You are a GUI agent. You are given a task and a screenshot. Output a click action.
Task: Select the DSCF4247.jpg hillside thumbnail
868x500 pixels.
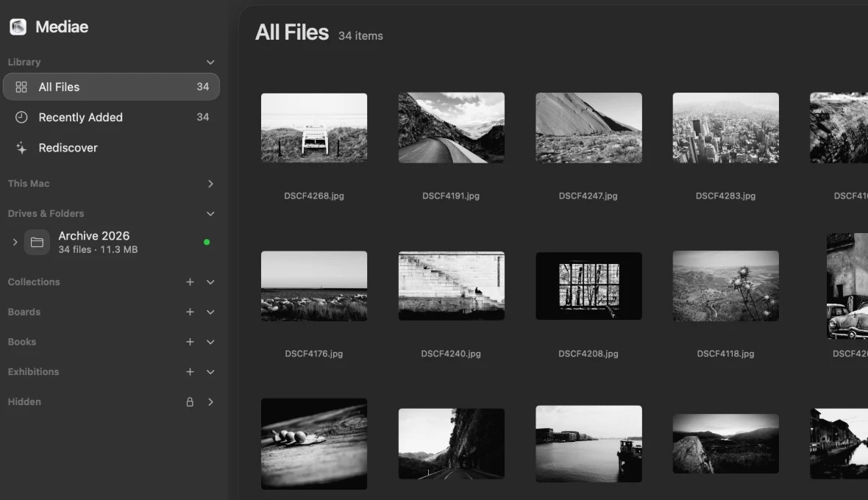click(x=588, y=128)
